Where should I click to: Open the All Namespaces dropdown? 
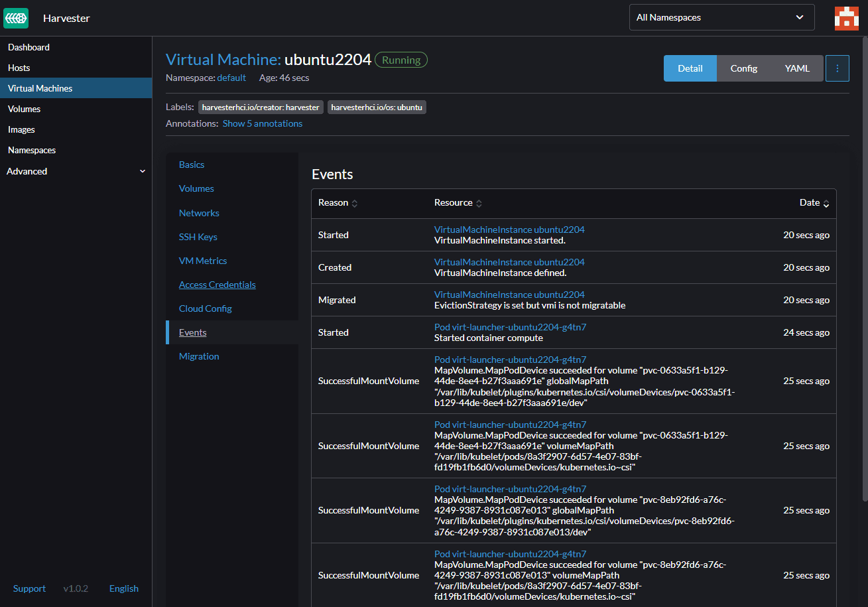coord(721,18)
